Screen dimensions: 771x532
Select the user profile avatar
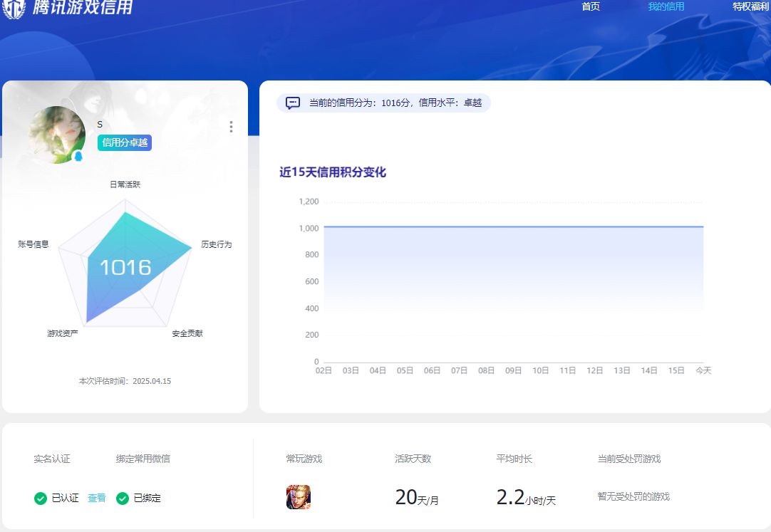(56, 135)
